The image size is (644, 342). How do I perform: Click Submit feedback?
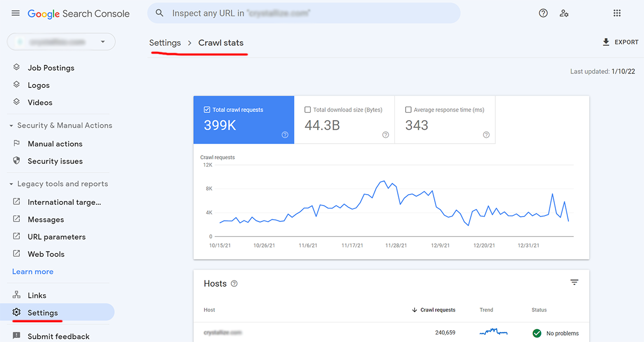point(58,336)
